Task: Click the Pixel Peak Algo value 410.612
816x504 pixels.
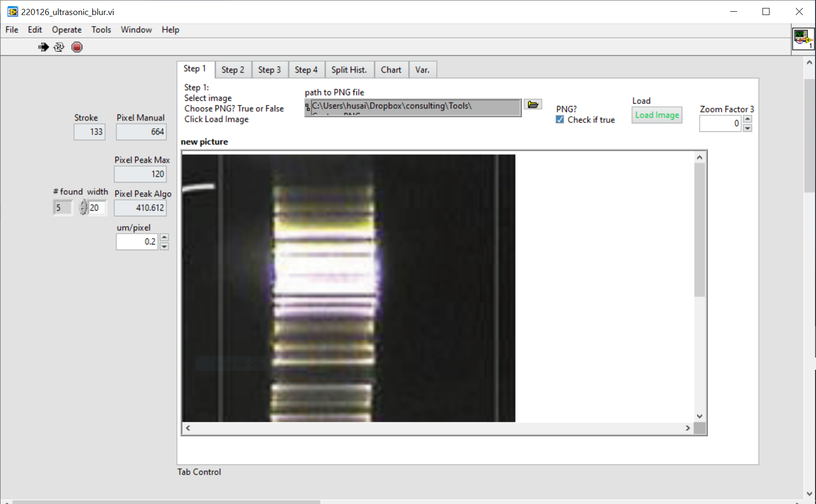Action: pyautogui.click(x=140, y=208)
